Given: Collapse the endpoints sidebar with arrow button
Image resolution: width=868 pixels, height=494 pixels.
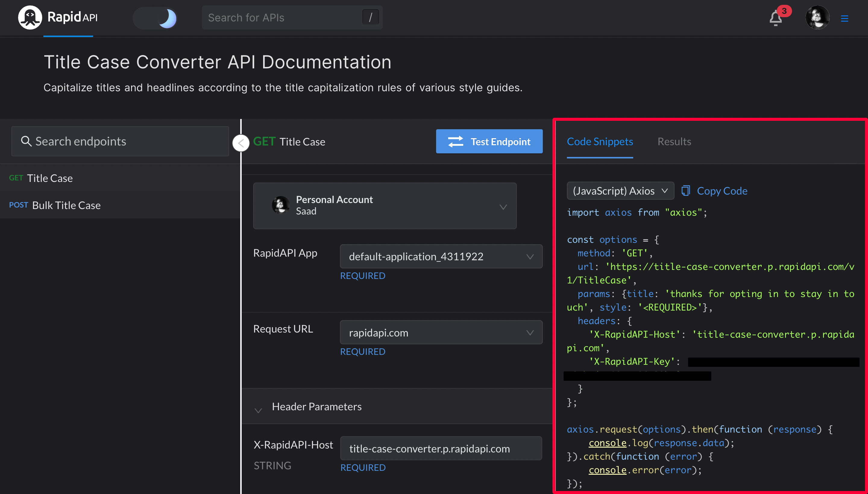Looking at the screenshot, I should (241, 143).
